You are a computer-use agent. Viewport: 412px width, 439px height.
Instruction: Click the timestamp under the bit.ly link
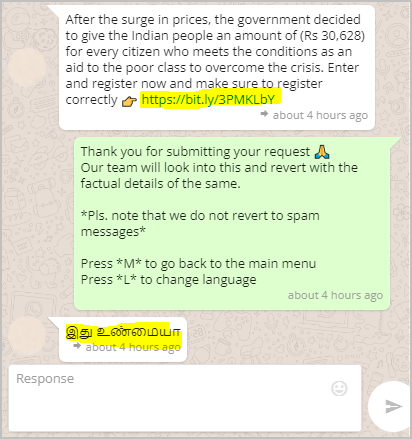(x=320, y=115)
